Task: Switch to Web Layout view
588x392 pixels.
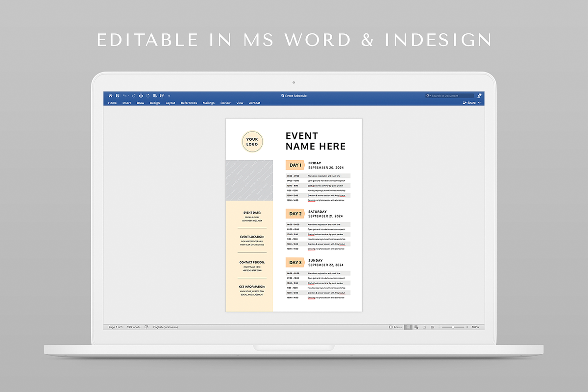Action: coord(416,327)
